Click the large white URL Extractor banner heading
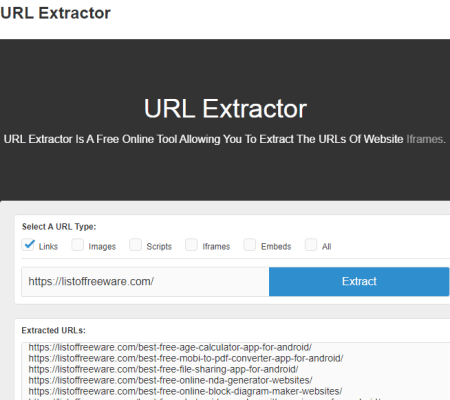Viewport: 450px width, 400px height. click(x=225, y=109)
